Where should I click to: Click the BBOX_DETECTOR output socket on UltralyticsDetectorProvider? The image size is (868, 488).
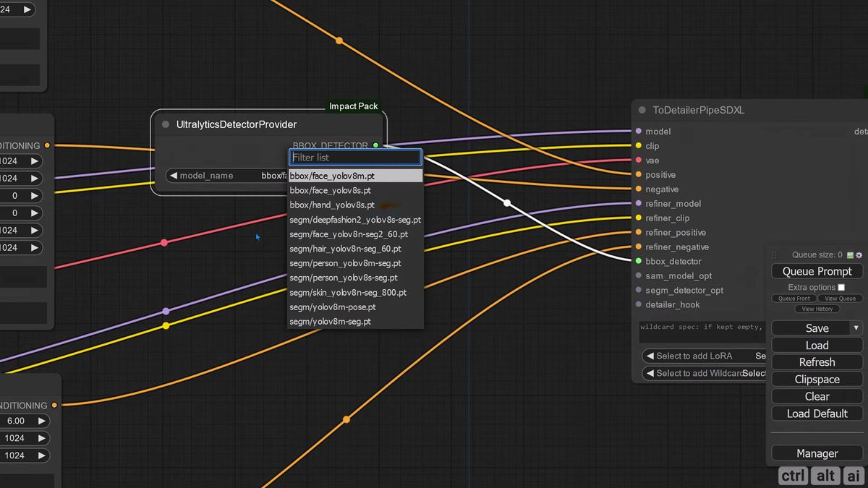click(375, 145)
